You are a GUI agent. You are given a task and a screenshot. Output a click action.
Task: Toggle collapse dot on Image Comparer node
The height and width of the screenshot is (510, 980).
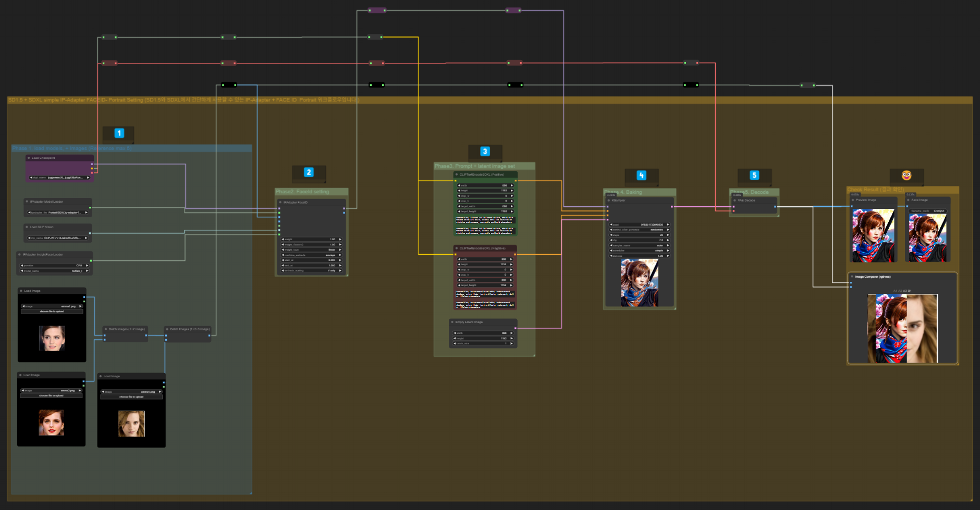pos(852,277)
